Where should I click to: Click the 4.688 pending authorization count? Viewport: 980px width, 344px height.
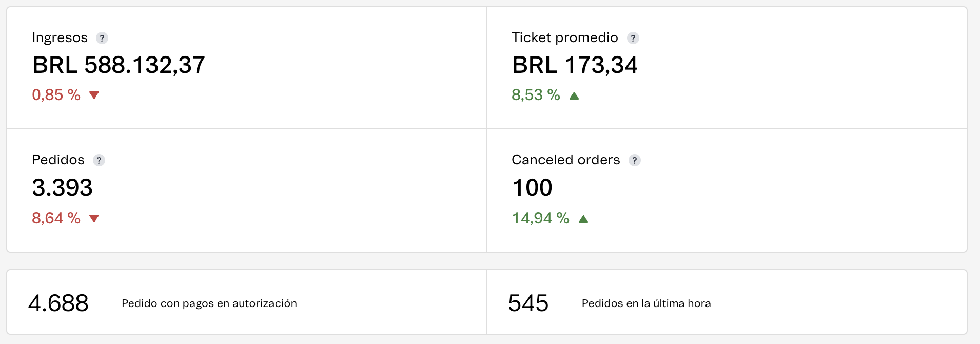click(x=58, y=303)
